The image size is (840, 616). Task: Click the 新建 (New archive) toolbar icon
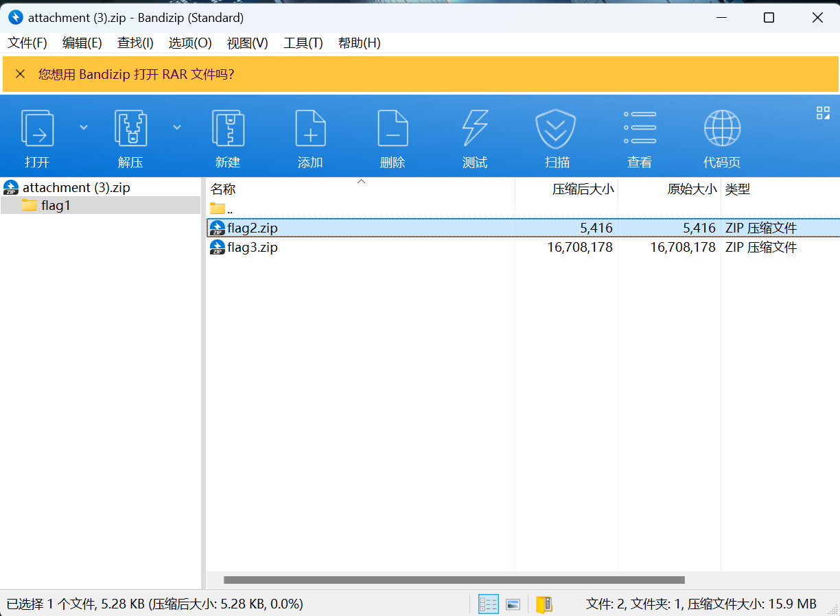pyautogui.click(x=228, y=128)
